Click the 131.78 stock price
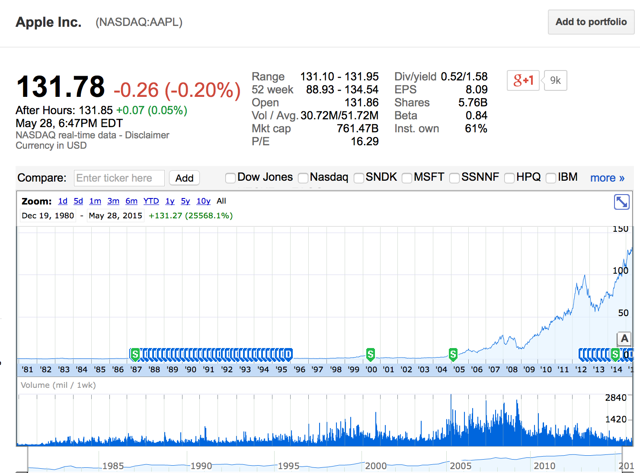Image resolution: width=640 pixels, height=473 pixels. [60, 87]
